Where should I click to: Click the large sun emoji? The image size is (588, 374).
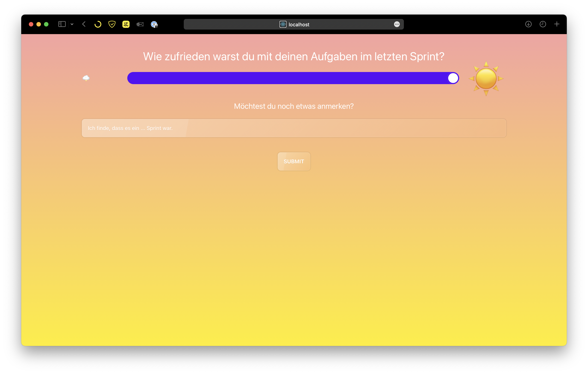point(486,78)
